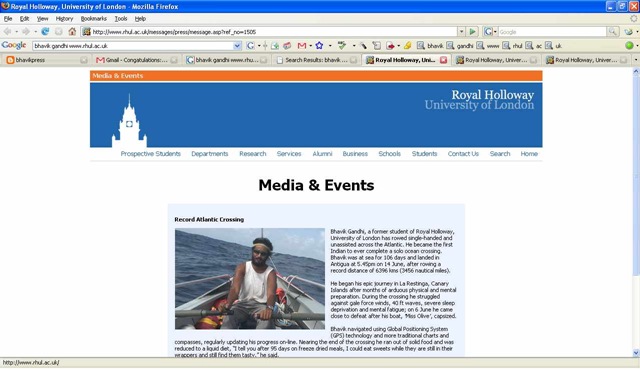The width and height of the screenshot is (640, 370).
Task: Open the search engine selector dropdown
Action: (490, 31)
